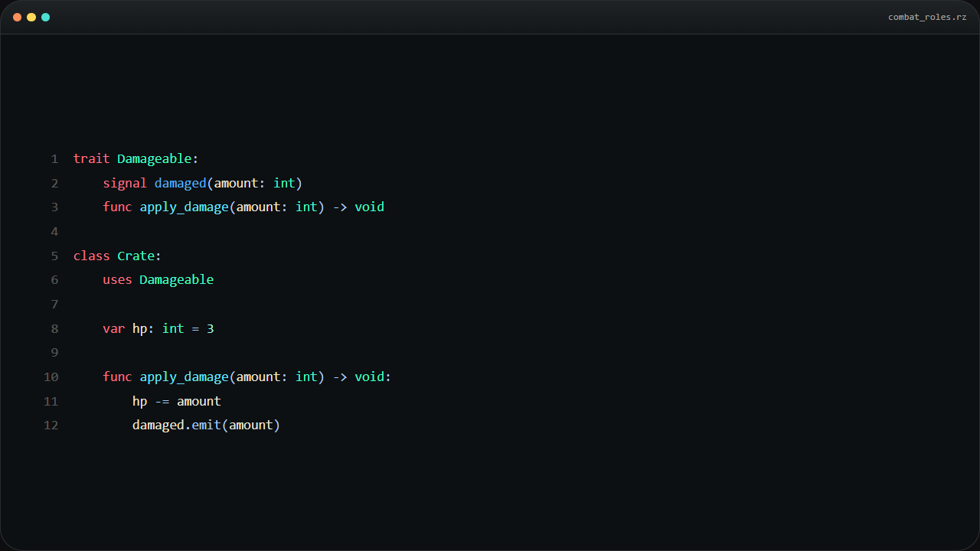980x551 pixels.
Task: Click the red close window dot
Action: tap(17, 17)
